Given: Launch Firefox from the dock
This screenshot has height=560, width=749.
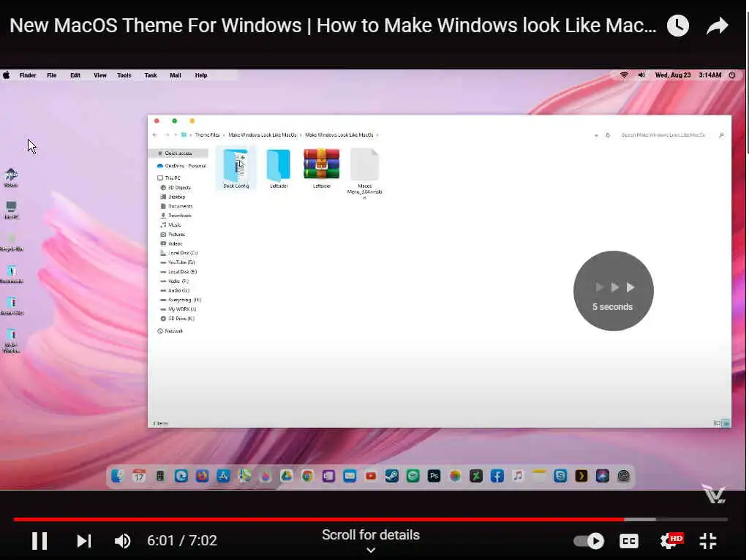Looking at the screenshot, I should 203,476.
